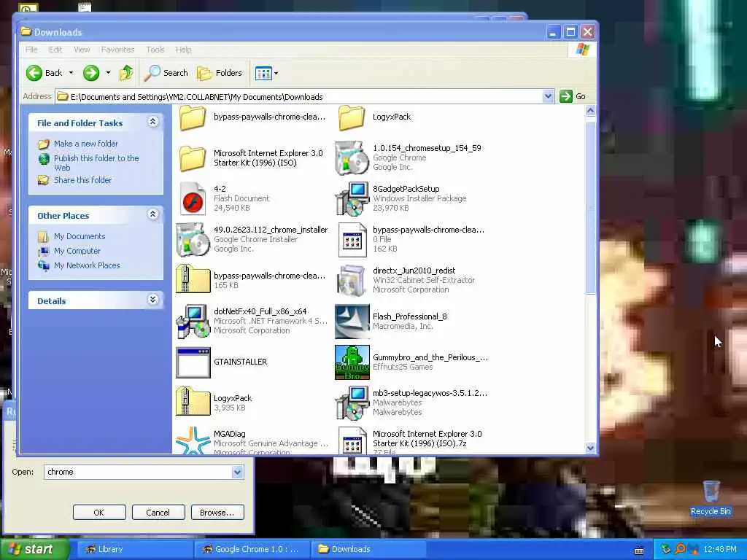Click scrollbar up arrow in Downloads
This screenshot has height=560, width=747.
tap(590, 111)
